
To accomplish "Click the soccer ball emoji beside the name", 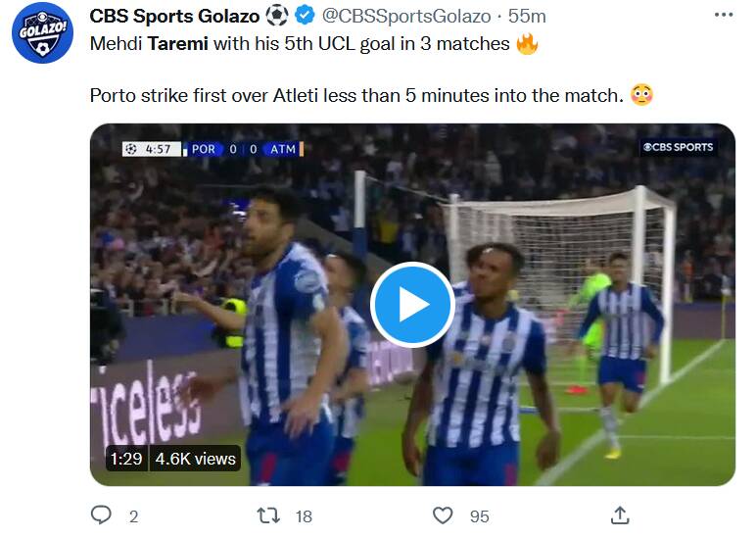I will [277, 17].
